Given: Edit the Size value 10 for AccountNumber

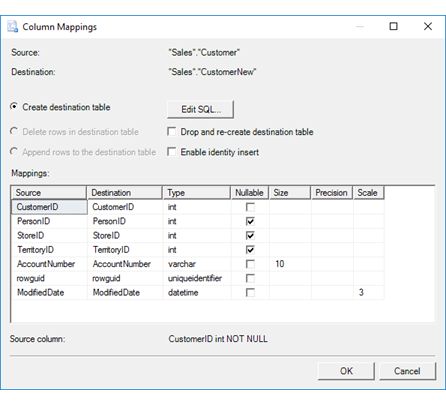Looking at the screenshot, I should [290, 264].
